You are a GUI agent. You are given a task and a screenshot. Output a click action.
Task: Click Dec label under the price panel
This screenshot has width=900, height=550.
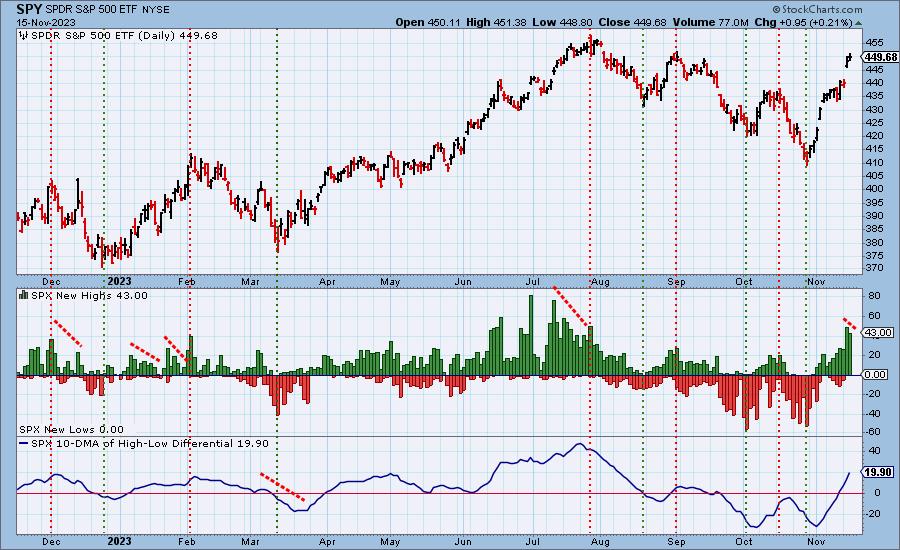tap(52, 282)
